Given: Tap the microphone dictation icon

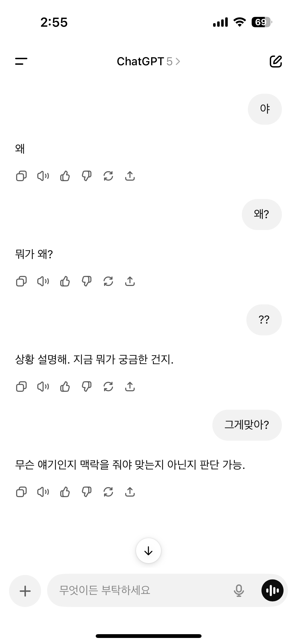Looking at the screenshot, I should 239,590.
